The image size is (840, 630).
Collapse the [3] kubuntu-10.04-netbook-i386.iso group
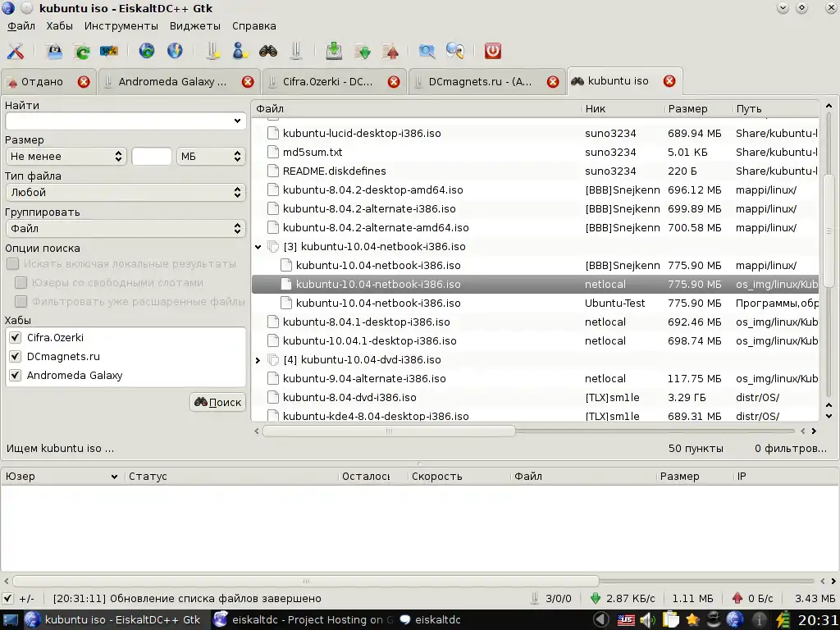pyautogui.click(x=258, y=247)
